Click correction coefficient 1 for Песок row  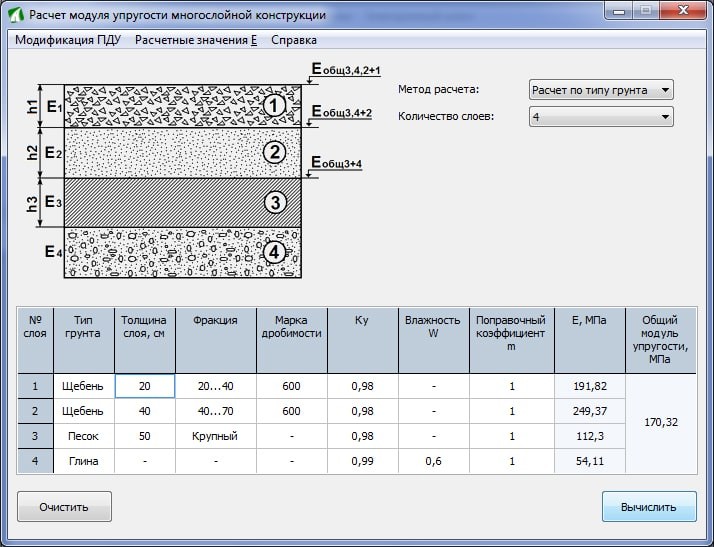coord(512,436)
